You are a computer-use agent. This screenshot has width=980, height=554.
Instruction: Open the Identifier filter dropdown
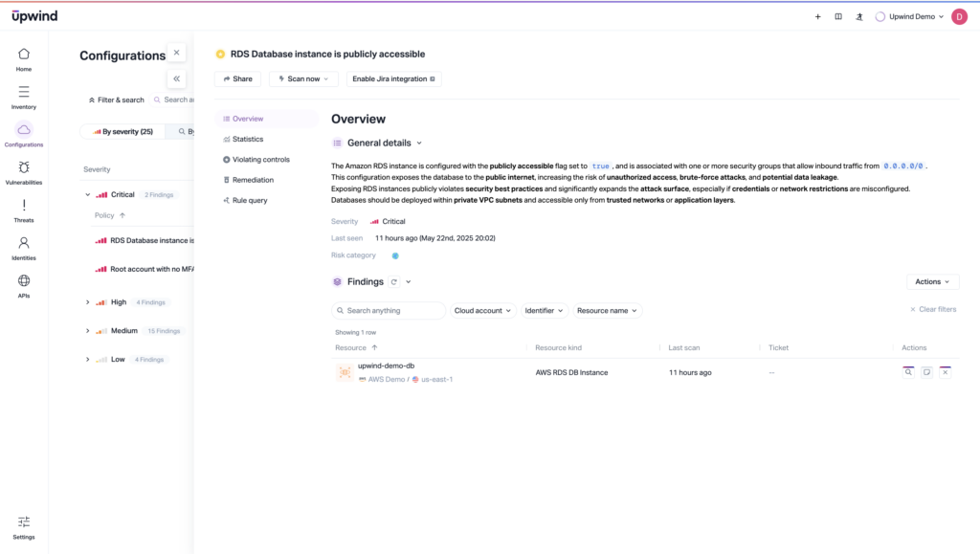pos(544,310)
